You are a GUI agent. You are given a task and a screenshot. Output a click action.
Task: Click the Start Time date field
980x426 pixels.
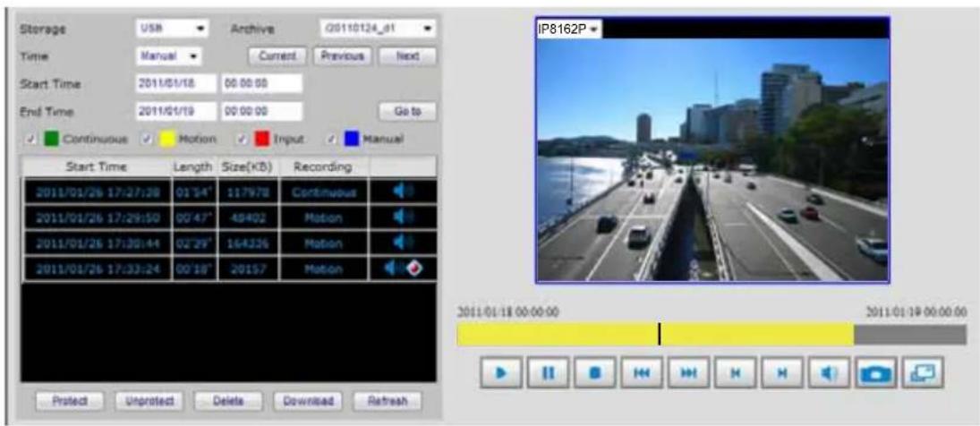[176, 84]
